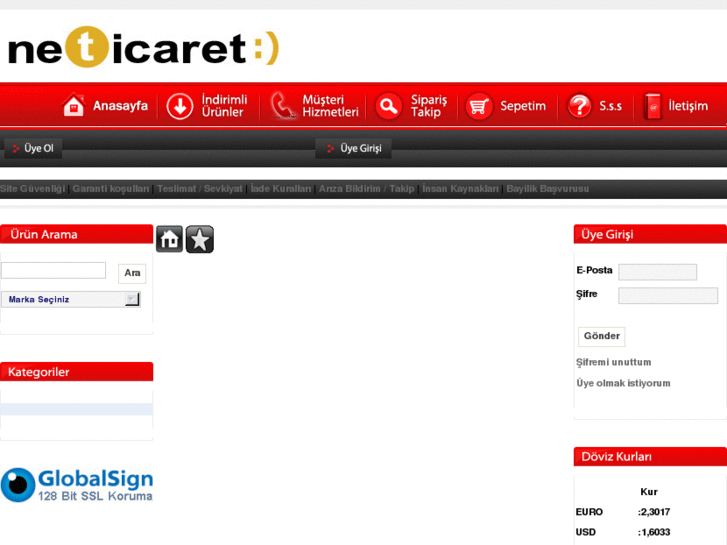The height and width of the screenshot is (545, 727).
Task: Open Garanti koşulları link
Action: 111,189
